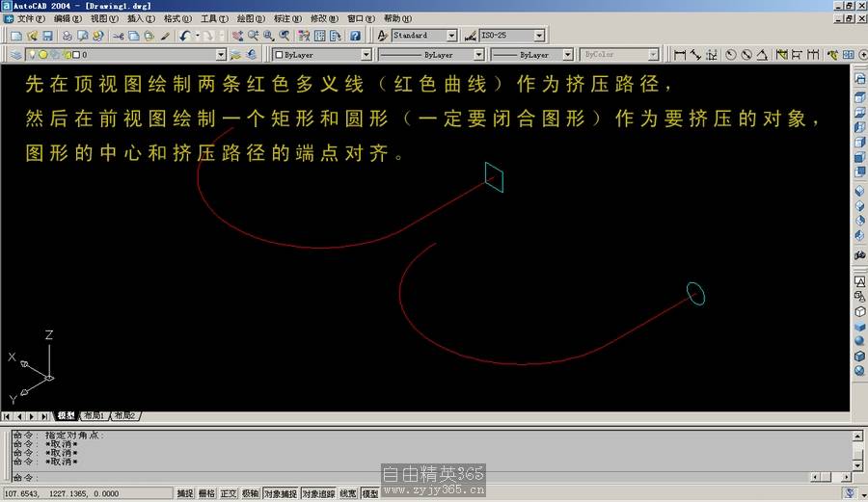Click the Save icon in the toolbar
This screenshot has height=502, width=868.
coord(47,36)
